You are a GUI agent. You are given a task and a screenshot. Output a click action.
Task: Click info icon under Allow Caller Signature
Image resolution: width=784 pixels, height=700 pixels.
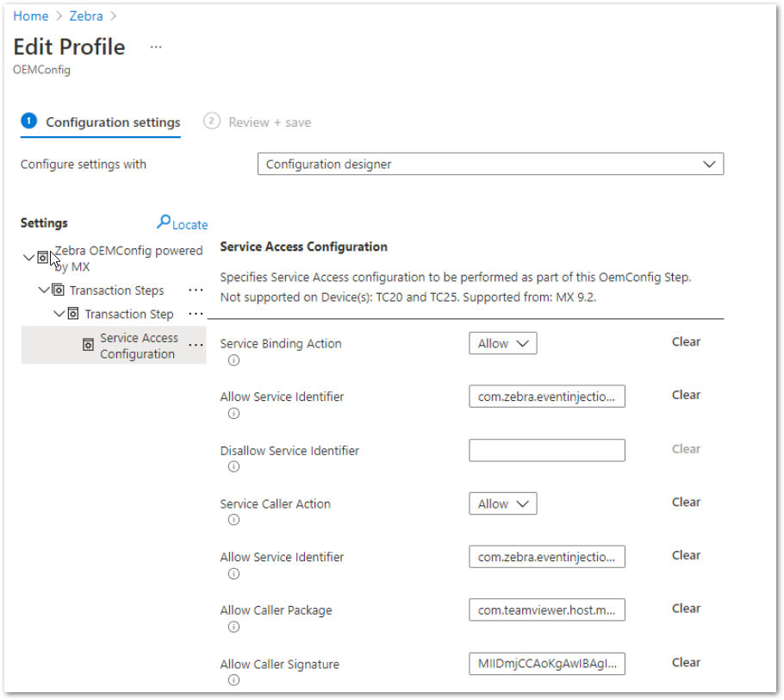point(233,680)
